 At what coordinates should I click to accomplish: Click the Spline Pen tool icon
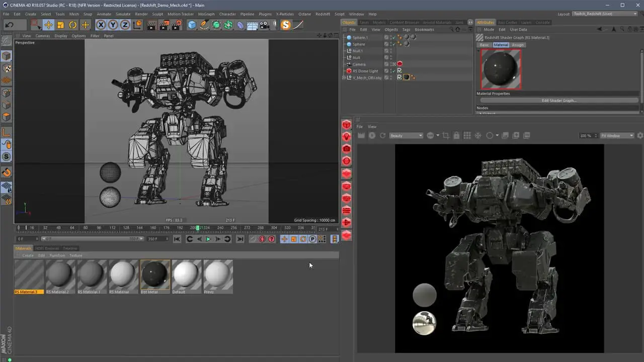[204, 25]
